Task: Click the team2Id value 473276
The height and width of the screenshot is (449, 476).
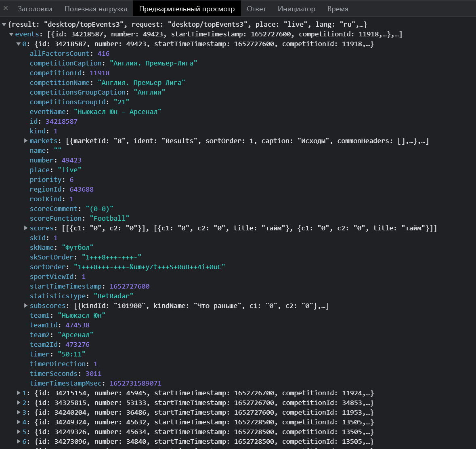Action: tap(78, 344)
